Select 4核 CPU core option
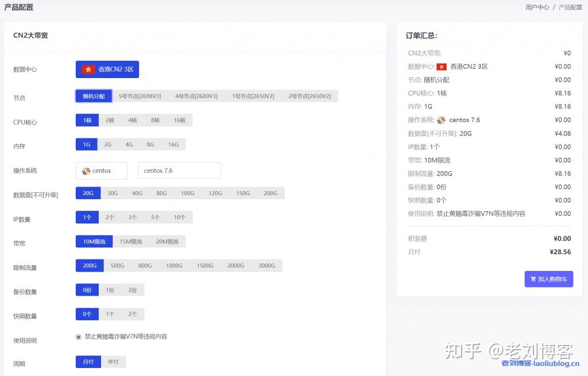The image size is (588, 376). click(133, 121)
